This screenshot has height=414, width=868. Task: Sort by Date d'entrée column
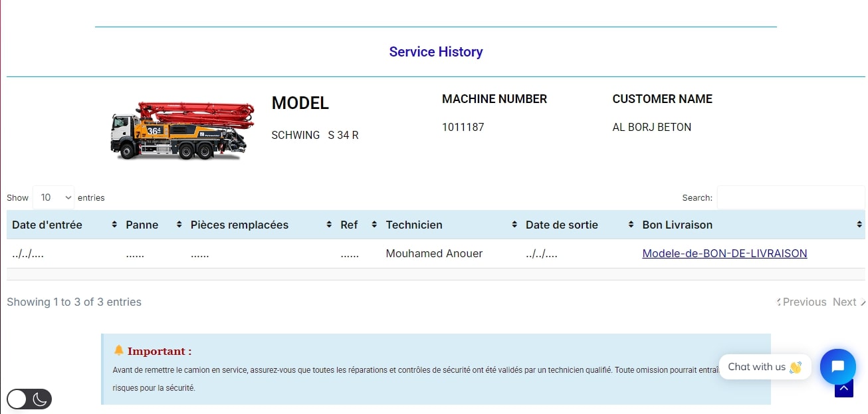click(64, 225)
